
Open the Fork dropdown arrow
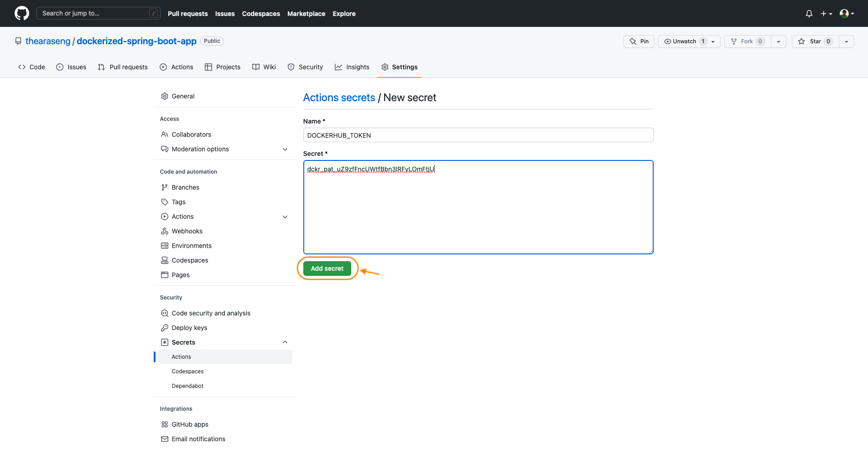pyautogui.click(x=779, y=41)
